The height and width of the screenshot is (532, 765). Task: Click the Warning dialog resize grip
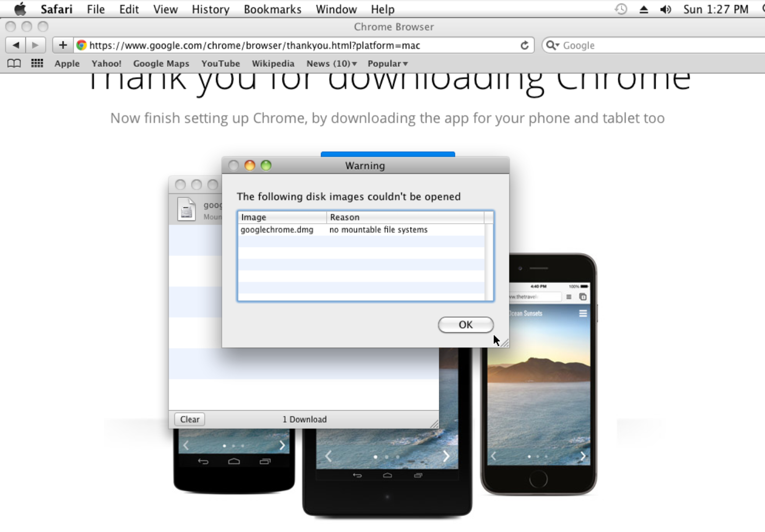(x=504, y=342)
